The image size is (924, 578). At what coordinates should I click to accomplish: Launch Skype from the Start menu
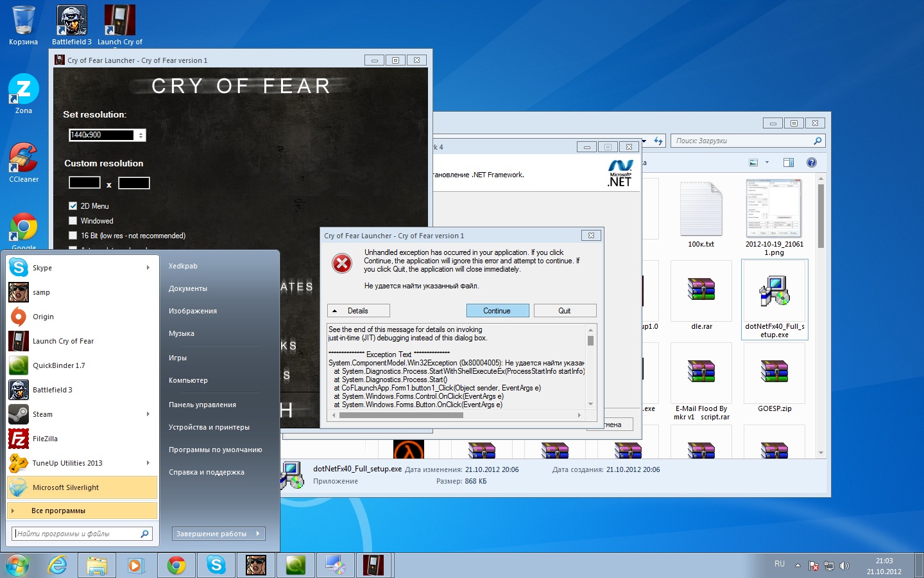pos(81,268)
